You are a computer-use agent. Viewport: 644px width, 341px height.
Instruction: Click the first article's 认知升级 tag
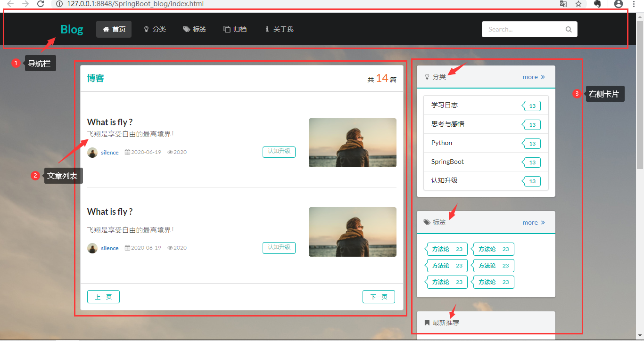click(x=279, y=152)
